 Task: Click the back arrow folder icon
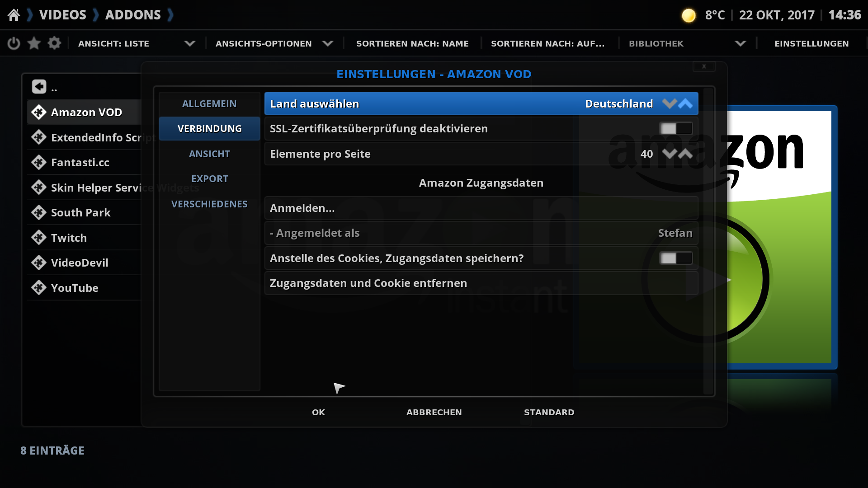(39, 86)
